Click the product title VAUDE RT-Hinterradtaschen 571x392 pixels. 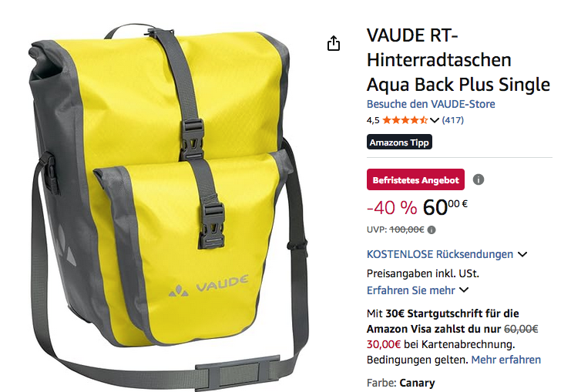pyautogui.click(x=458, y=60)
